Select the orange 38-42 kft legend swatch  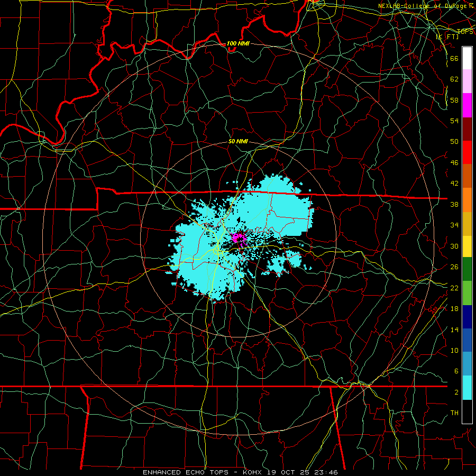(x=467, y=200)
